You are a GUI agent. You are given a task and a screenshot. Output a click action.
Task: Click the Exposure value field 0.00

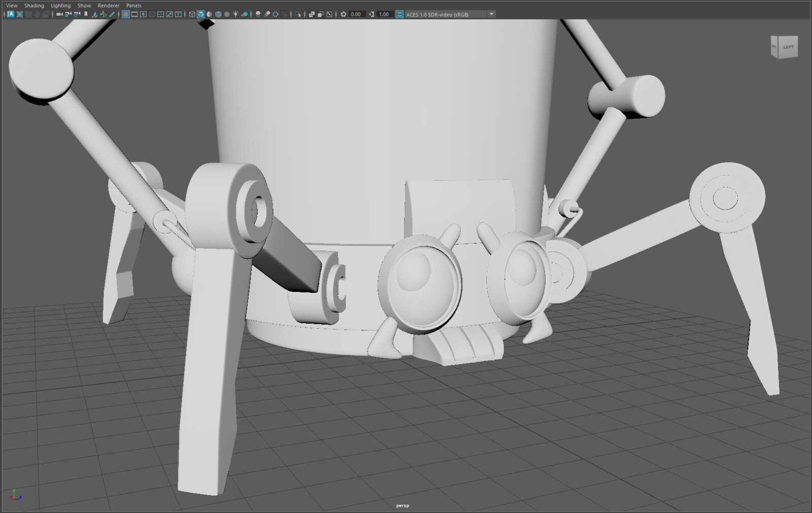356,14
